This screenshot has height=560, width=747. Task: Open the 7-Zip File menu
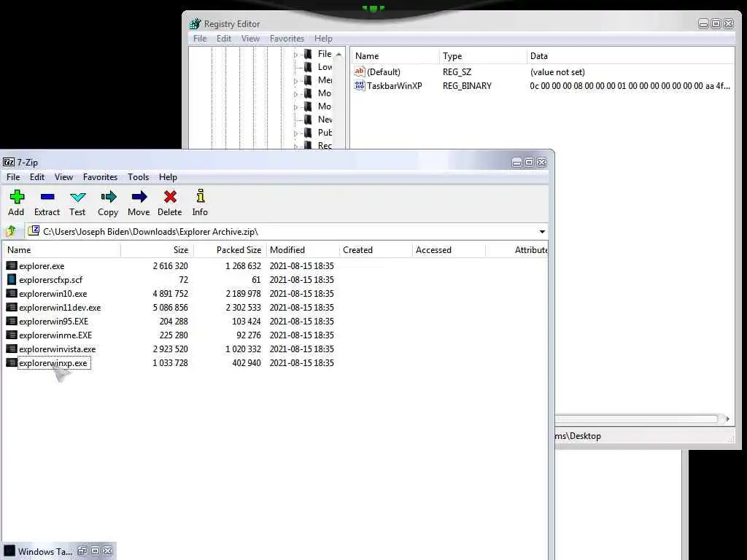pos(13,177)
